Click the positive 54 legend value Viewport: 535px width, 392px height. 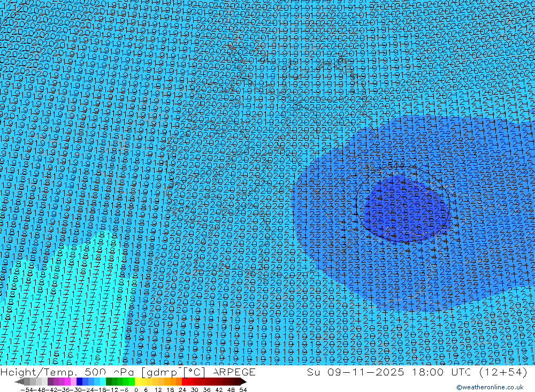243,390
